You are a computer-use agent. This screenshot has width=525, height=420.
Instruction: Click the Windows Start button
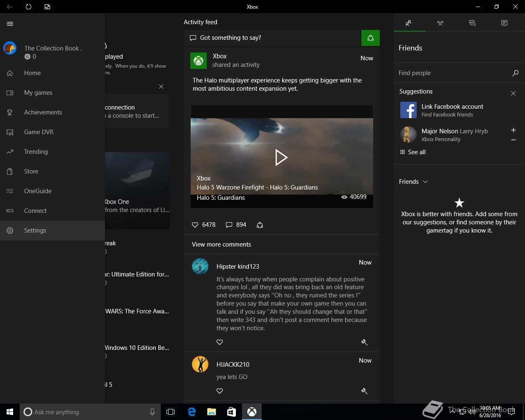click(10, 412)
